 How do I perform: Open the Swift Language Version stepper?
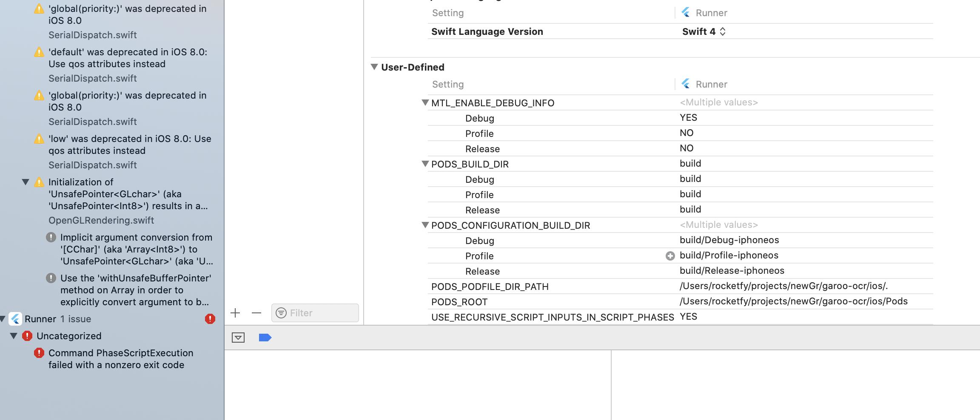pos(723,31)
